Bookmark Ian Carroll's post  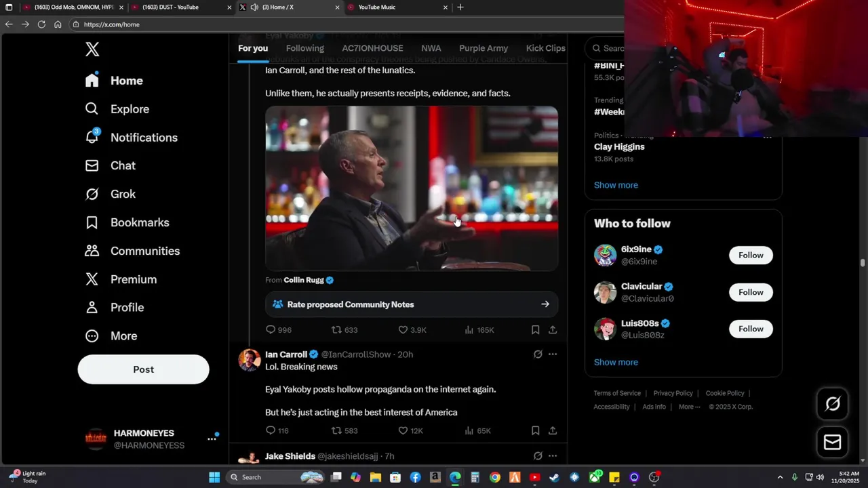535,430
